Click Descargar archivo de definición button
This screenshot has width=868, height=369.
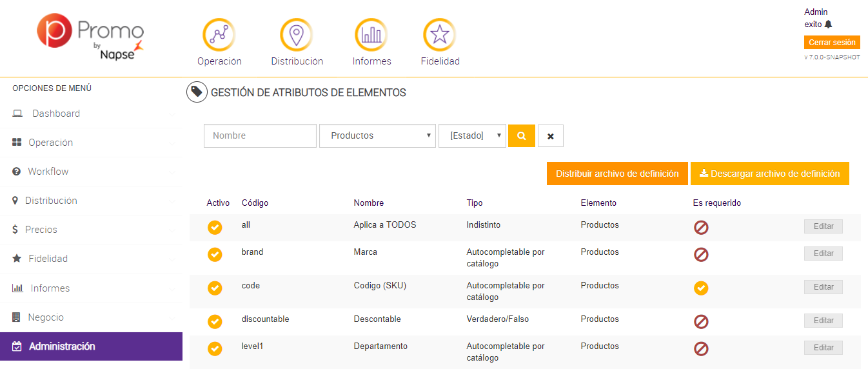(769, 174)
